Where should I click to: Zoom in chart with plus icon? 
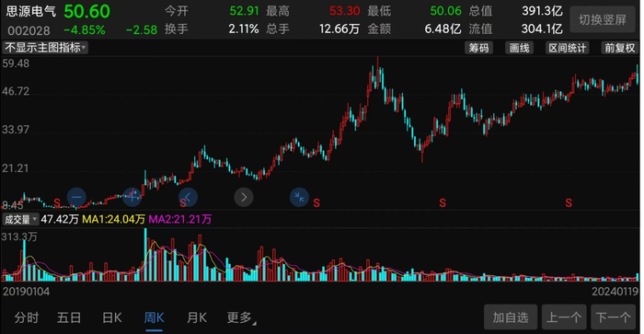tap(132, 197)
